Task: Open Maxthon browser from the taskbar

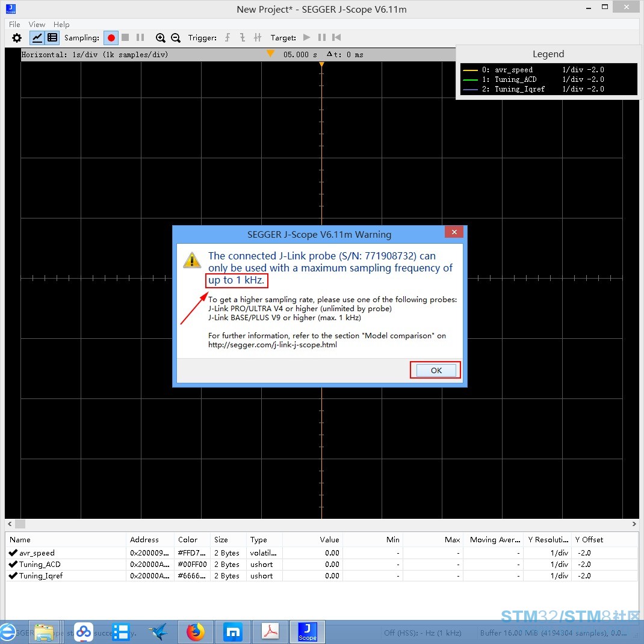Action: tap(233, 632)
